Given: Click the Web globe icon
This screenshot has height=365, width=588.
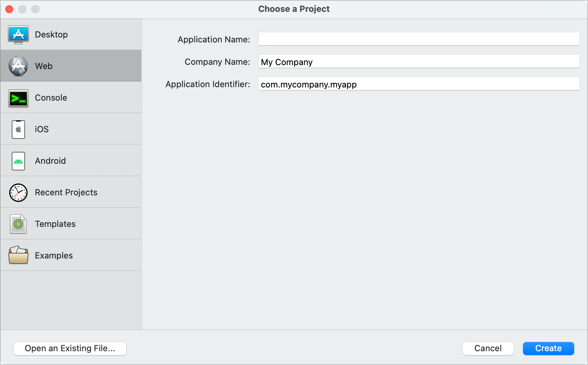Looking at the screenshot, I should (x=18, y=66).
